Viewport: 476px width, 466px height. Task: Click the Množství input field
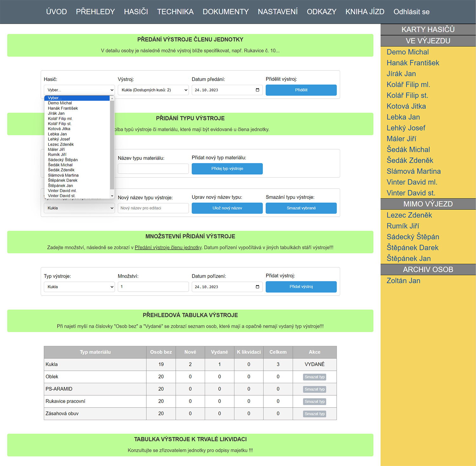pos(153,287)
